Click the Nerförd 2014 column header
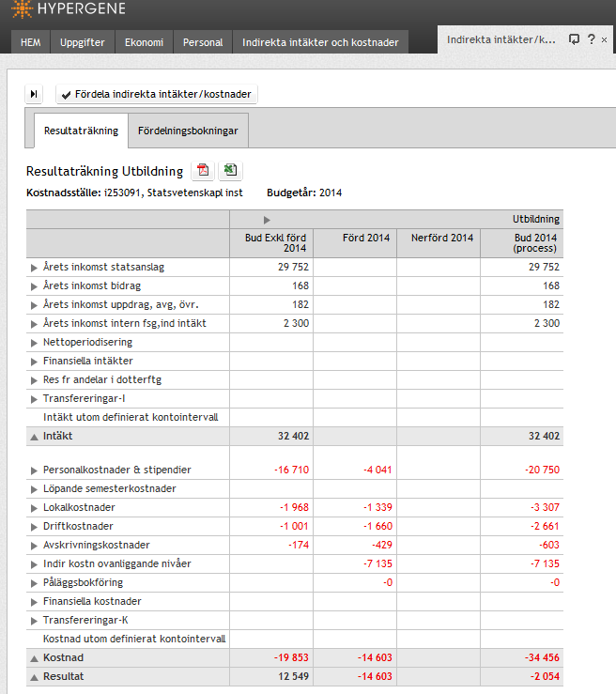Image resolution: width=616 pixels, height=694 pixels. [x=439, y=243]
